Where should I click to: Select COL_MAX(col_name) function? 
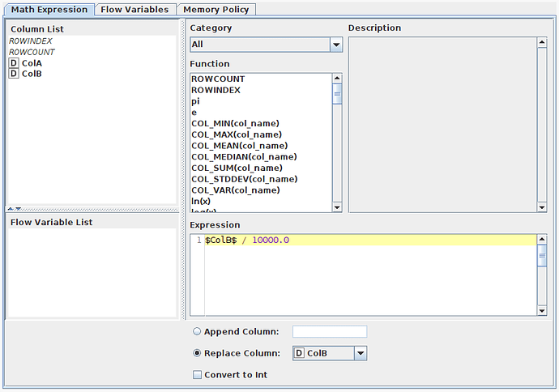pyautogui.click(x=237, y=134)
